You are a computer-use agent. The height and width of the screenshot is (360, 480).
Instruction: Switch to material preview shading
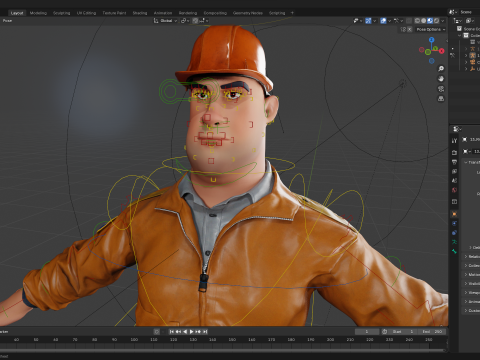[x=430, y=21]
